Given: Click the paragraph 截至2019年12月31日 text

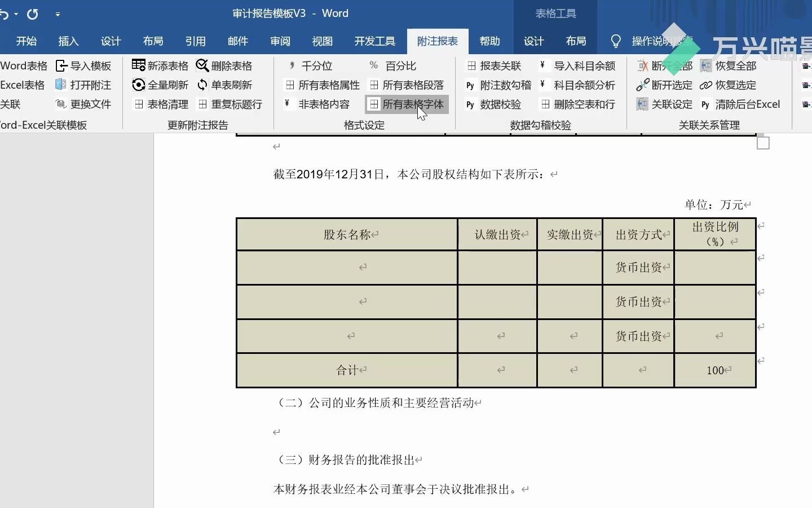Looking at the screenshot, I should coord(410,174).
